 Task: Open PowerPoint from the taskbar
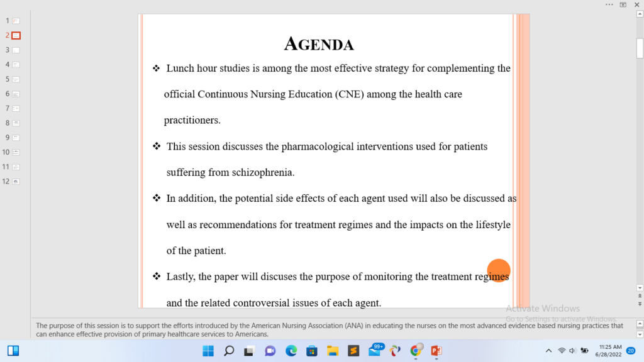[436, 351]
